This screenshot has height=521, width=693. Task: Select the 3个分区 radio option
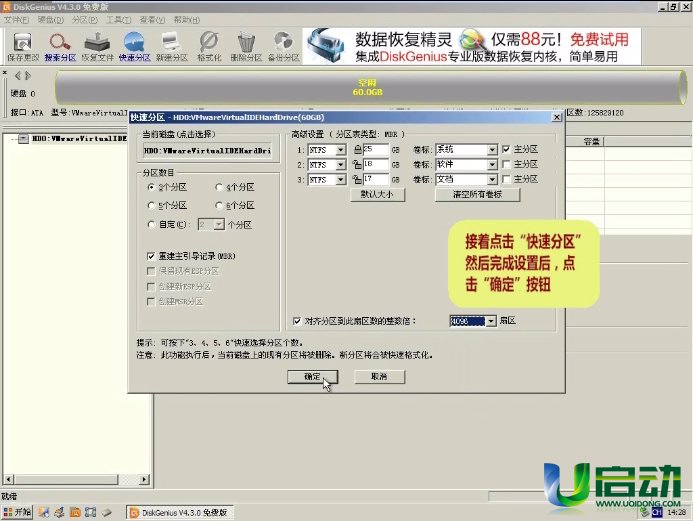click(151, 187)
